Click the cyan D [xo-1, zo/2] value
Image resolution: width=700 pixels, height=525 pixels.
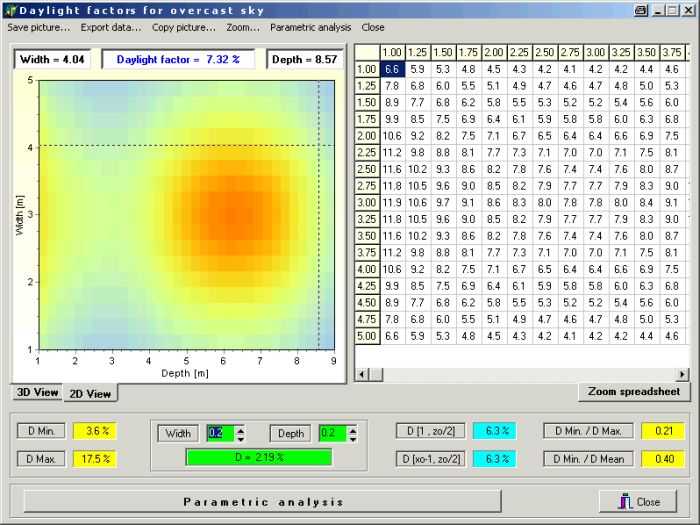[494, 458]
